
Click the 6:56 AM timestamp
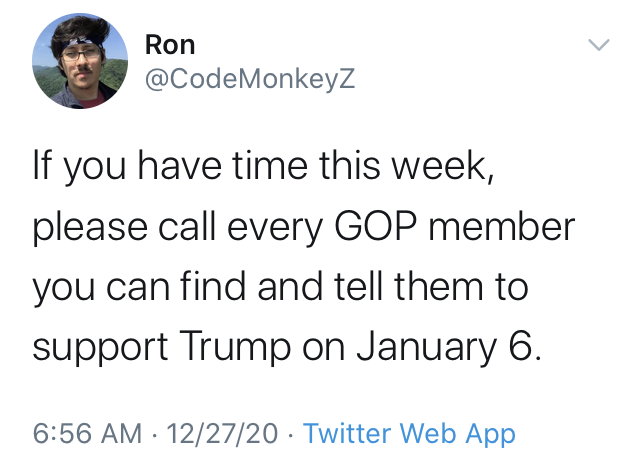coord(87,433)
